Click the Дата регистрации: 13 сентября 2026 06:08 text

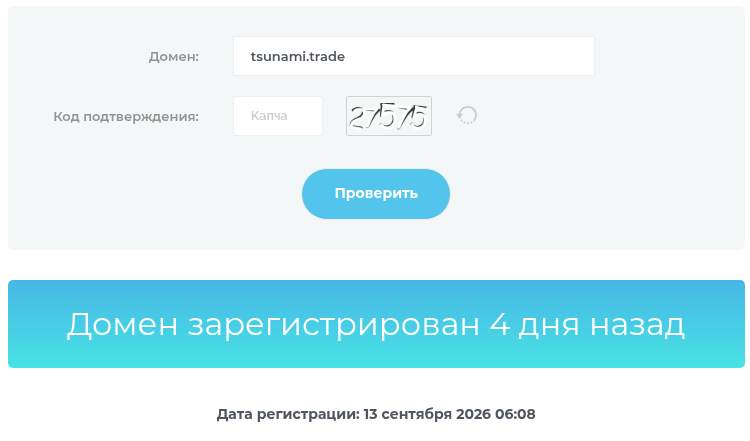coord(376,414)
